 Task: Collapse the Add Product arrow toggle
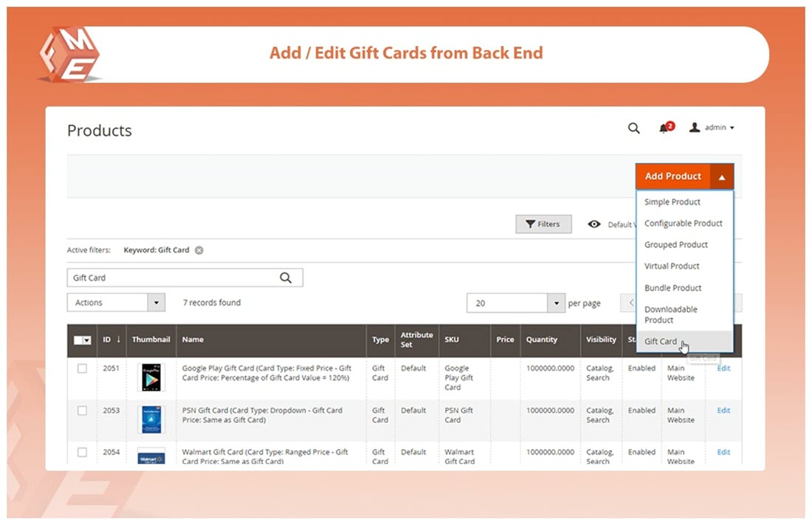point(722,177)
